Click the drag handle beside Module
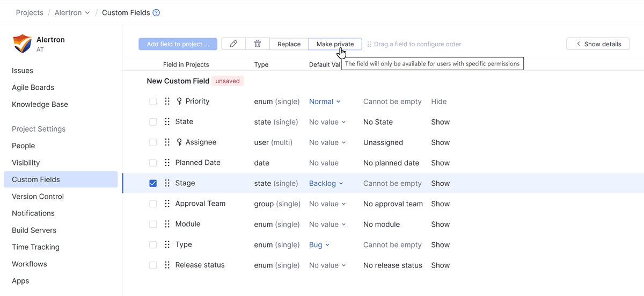 (167, 225)
